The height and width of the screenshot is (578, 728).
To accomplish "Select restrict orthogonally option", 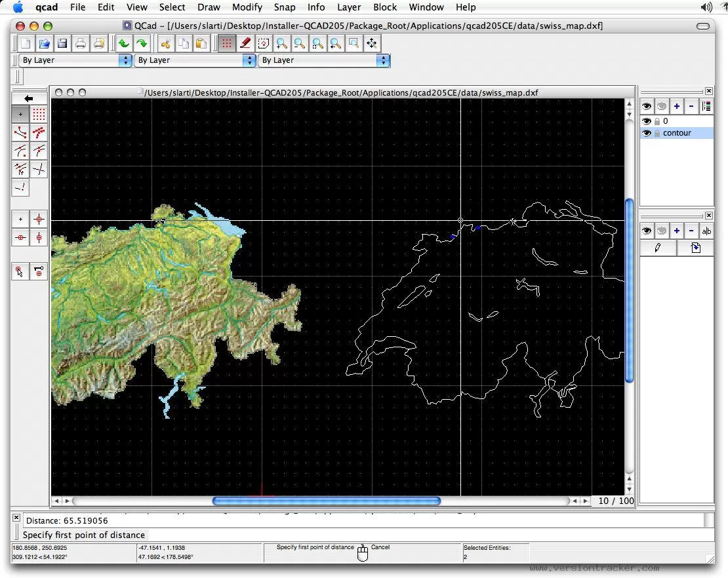I will click(39, 220).
